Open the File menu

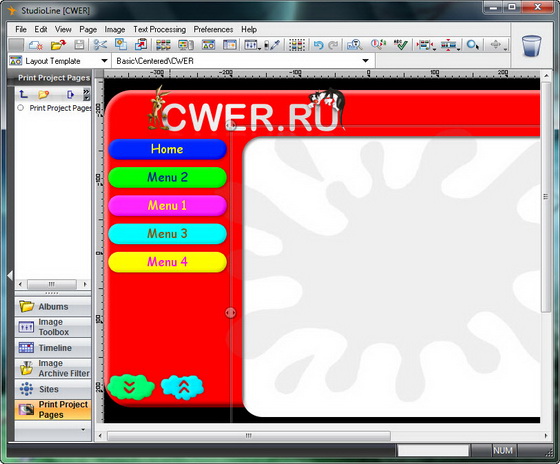pyautogui.click(x=21, y=29)
